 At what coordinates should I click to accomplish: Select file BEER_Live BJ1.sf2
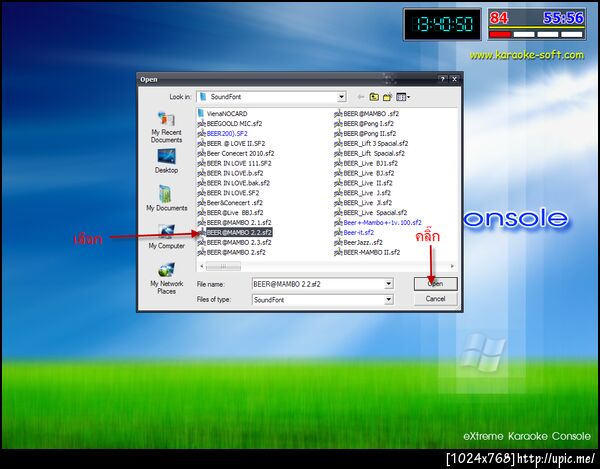(366, 163)
